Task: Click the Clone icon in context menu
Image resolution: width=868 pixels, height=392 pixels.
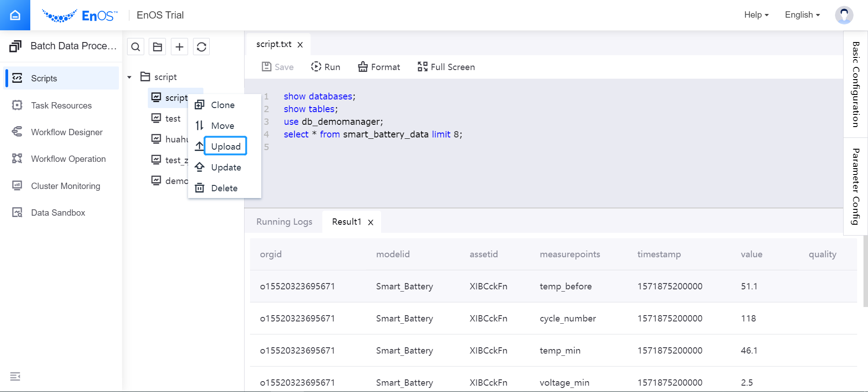Action: 199,105
